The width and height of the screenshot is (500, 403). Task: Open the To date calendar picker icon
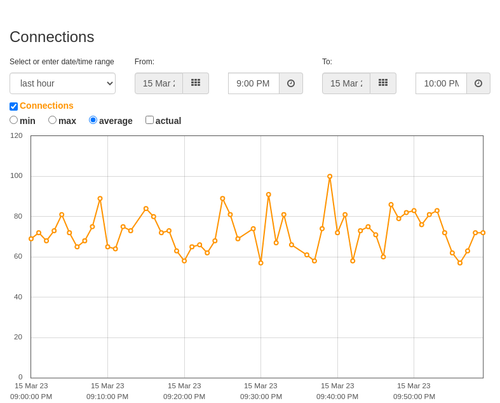point(383,83)
